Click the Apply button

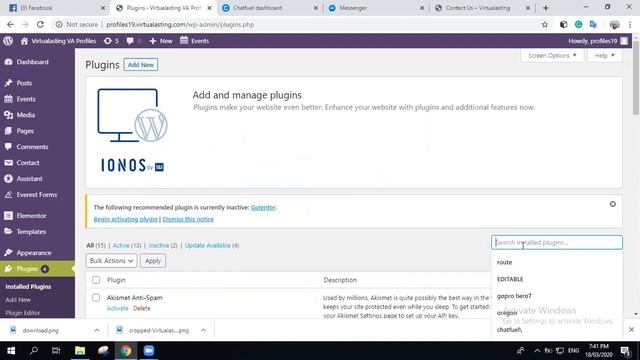tap(153, 260)
